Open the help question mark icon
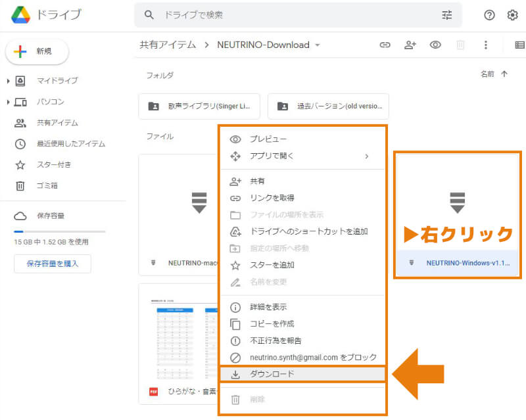526x420 pixels. 489,14
